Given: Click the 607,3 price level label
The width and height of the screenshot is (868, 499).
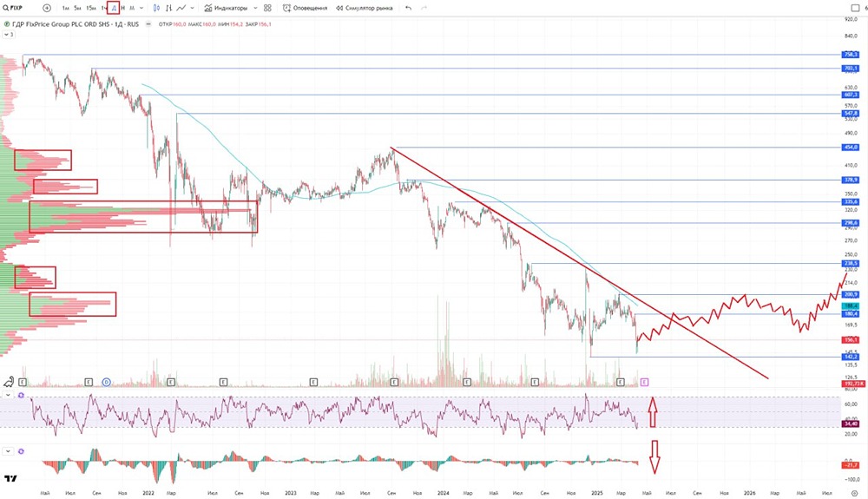Looking at the screenshot, I should click(x=851, y=95).
